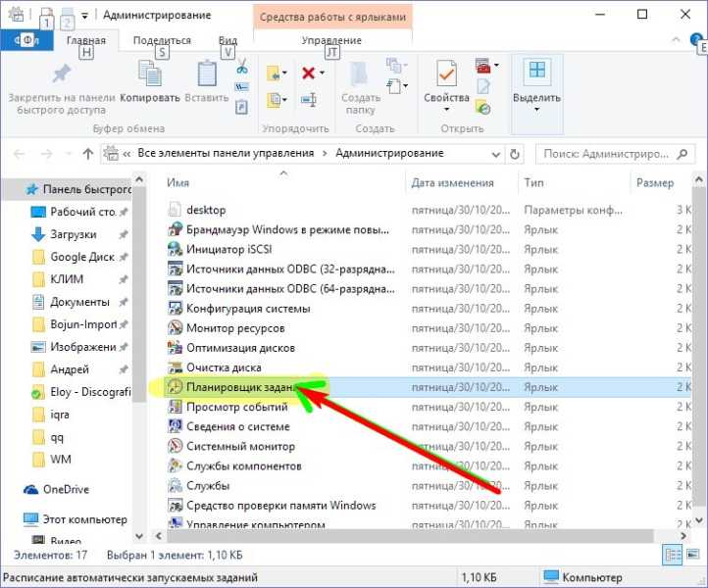Click the Paste clipboard icon
Screen dimensions: 708x588
[x=207, y=73]
